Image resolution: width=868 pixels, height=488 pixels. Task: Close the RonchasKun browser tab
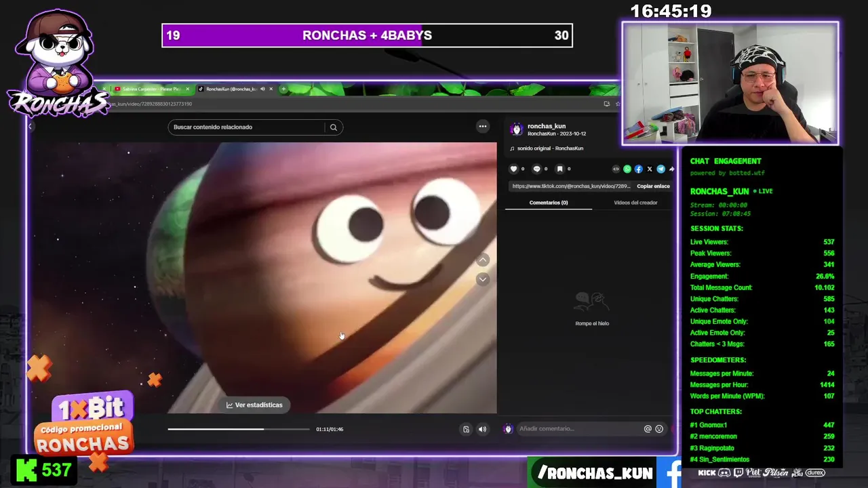coord(271,89)
